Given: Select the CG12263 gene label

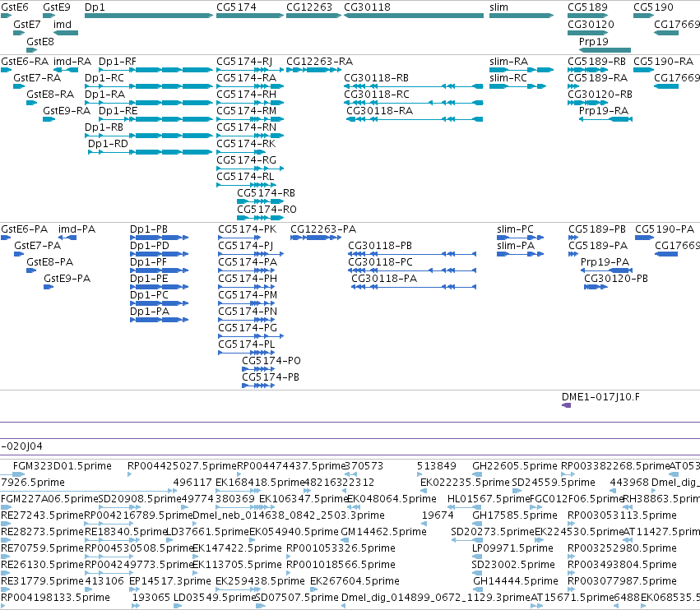Looking at the screenshot, I should coord(309,7).
